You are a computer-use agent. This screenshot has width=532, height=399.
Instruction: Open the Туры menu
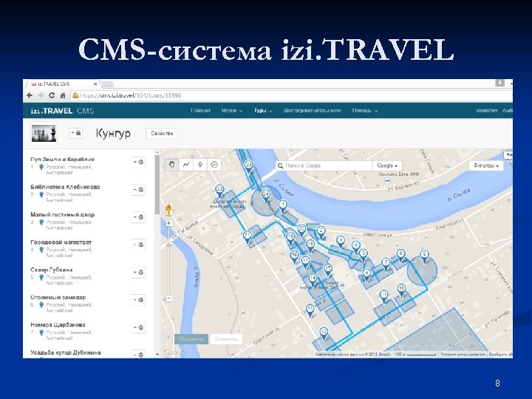[x=263, y=111]
